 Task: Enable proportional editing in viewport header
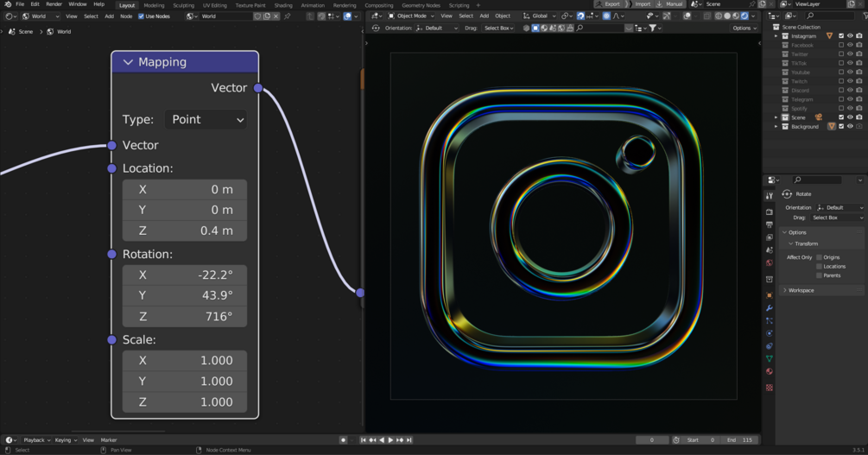coord(606,16)
